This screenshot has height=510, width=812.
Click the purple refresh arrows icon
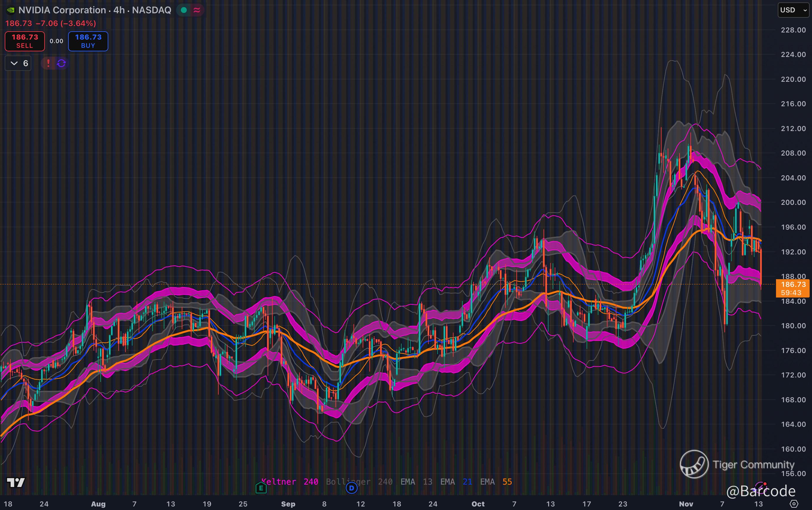click(61, 63)
